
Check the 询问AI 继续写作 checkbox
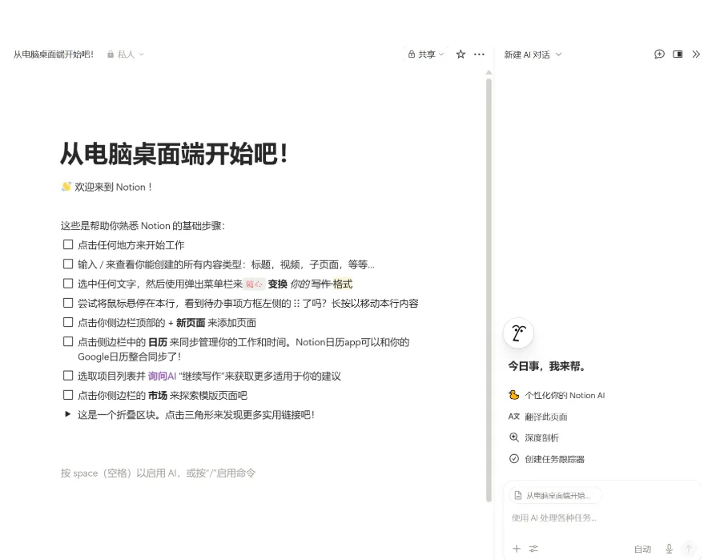(68, 375)
